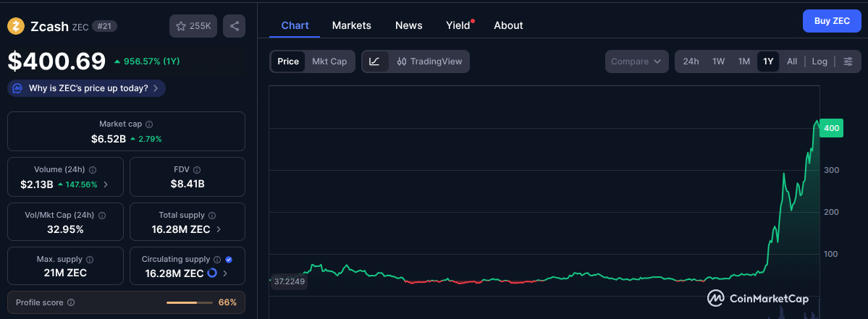The width and height of the screenshot is (868, 319).
Task: Click the Profile score progress bar
Action: click(190, 302)
